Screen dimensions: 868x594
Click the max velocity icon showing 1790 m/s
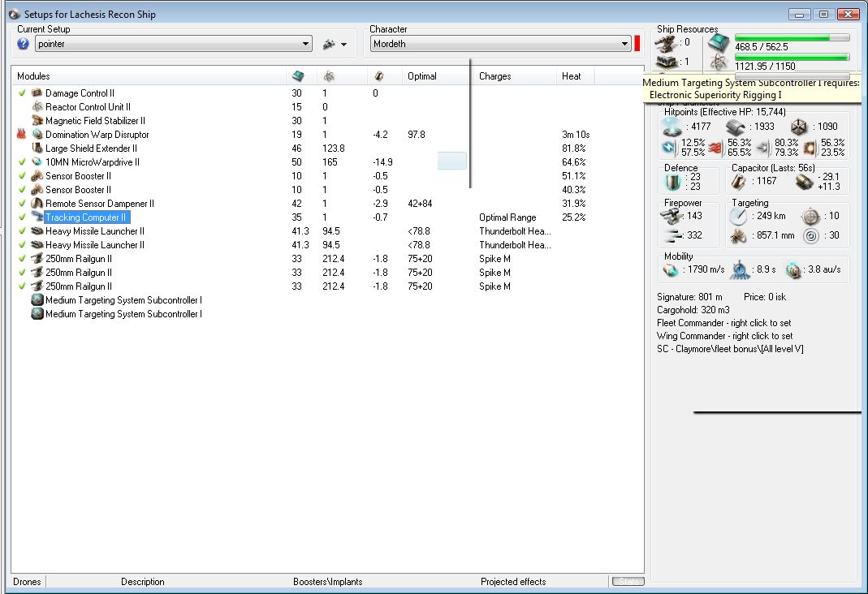pos(671,270)
